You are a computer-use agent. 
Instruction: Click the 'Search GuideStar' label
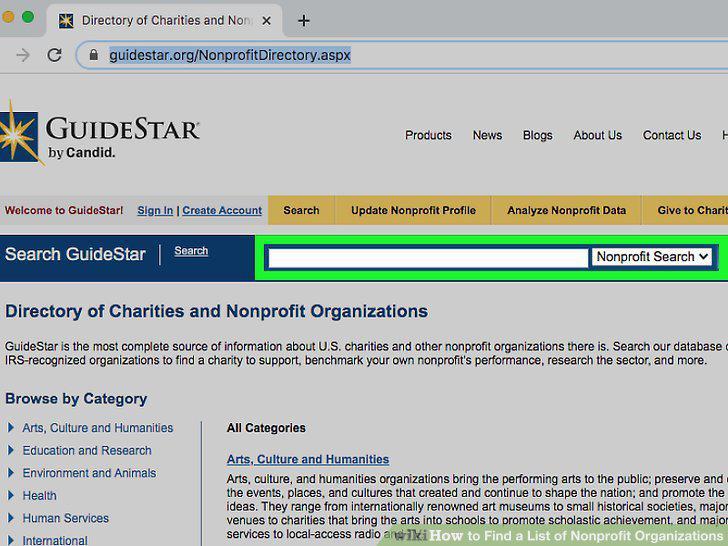(x=75, y=254)
